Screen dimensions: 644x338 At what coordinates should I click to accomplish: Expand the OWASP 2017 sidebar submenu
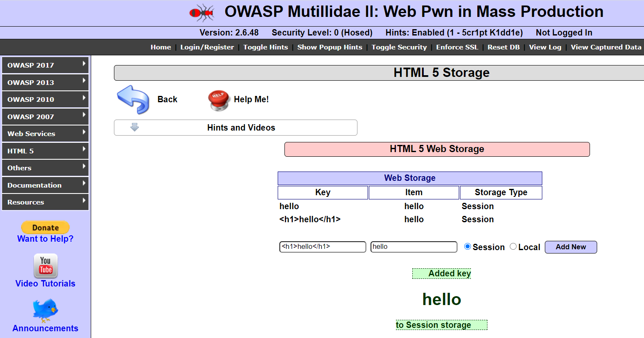(x=45, y=65)
